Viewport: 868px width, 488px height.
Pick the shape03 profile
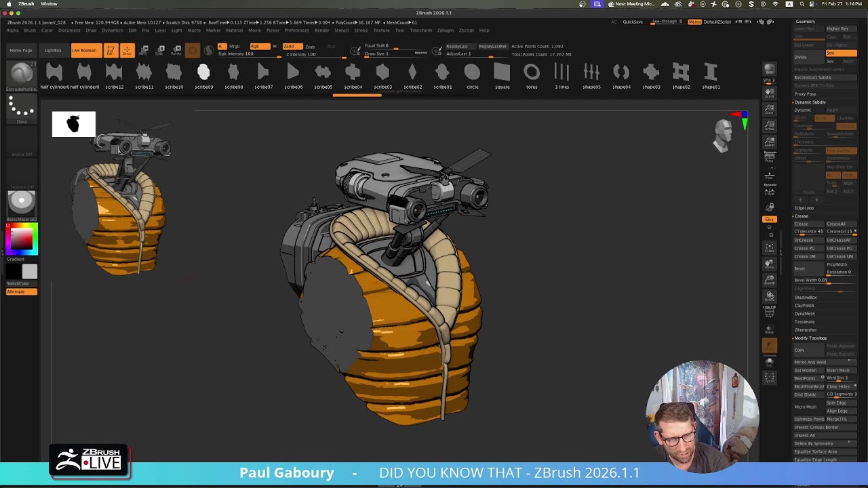point(651,75)
